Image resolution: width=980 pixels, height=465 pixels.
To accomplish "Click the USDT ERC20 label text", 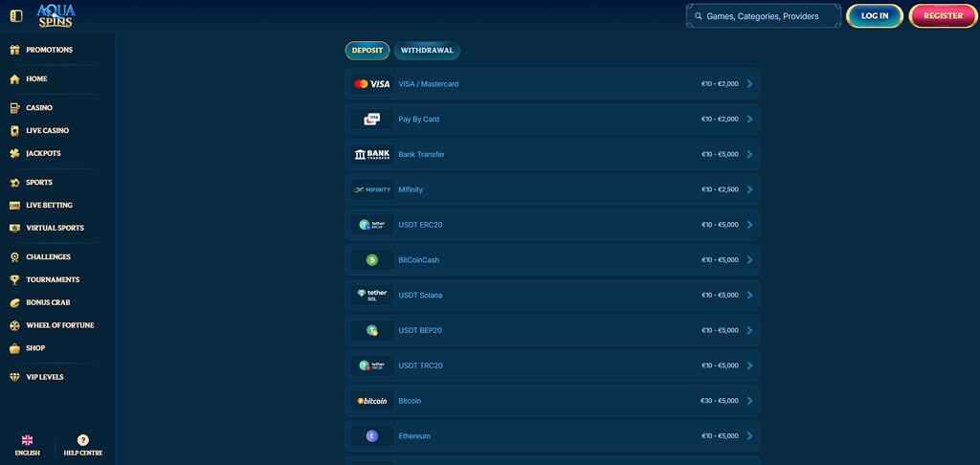I will 421,225.
